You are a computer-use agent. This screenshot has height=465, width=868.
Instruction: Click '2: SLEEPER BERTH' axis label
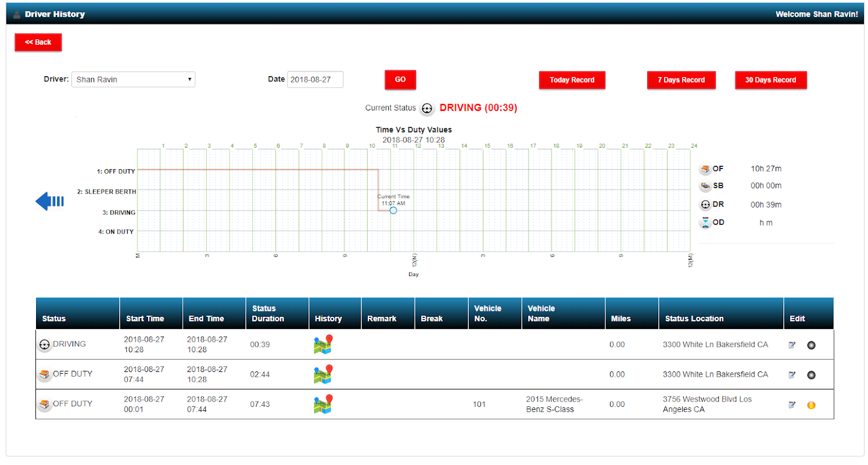107,191
